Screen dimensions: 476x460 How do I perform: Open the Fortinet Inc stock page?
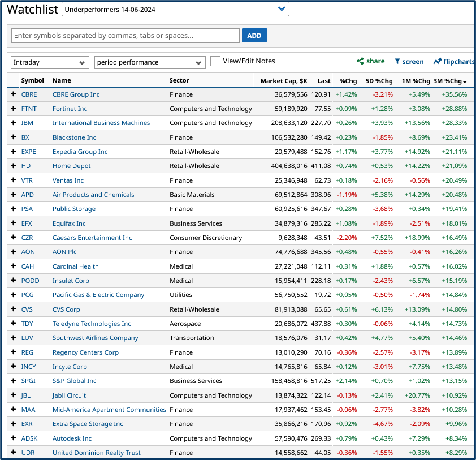click(x=70, y=109)
